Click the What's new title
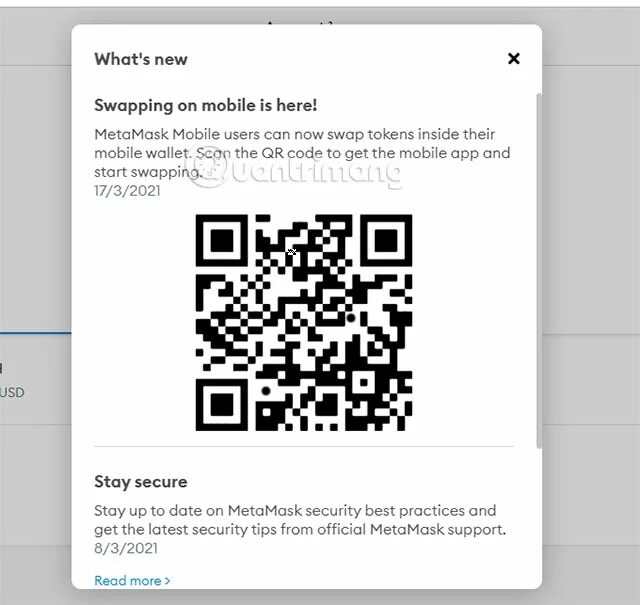640x605 pixels. pyautogui.click(x=141, y=59)
